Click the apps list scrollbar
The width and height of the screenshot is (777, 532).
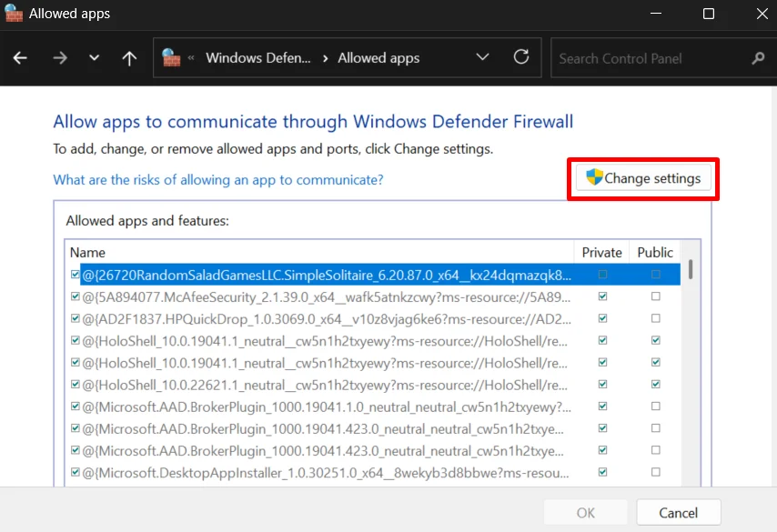689,271
